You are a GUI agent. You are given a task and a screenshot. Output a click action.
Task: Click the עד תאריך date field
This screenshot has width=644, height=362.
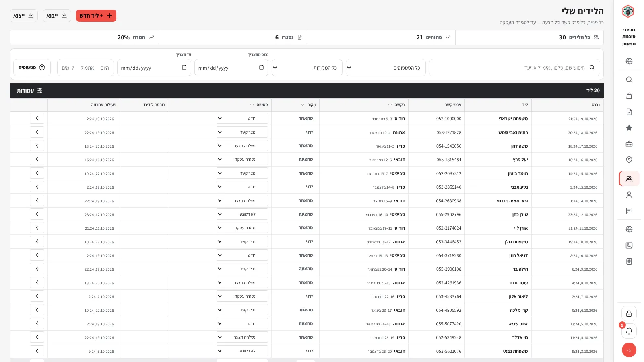154,68
